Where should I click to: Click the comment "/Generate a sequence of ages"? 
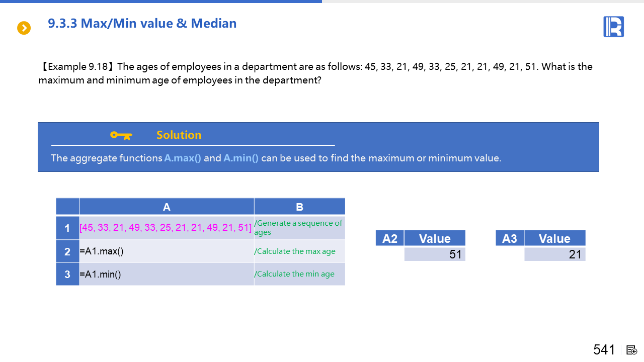click(x=298, y=228)
